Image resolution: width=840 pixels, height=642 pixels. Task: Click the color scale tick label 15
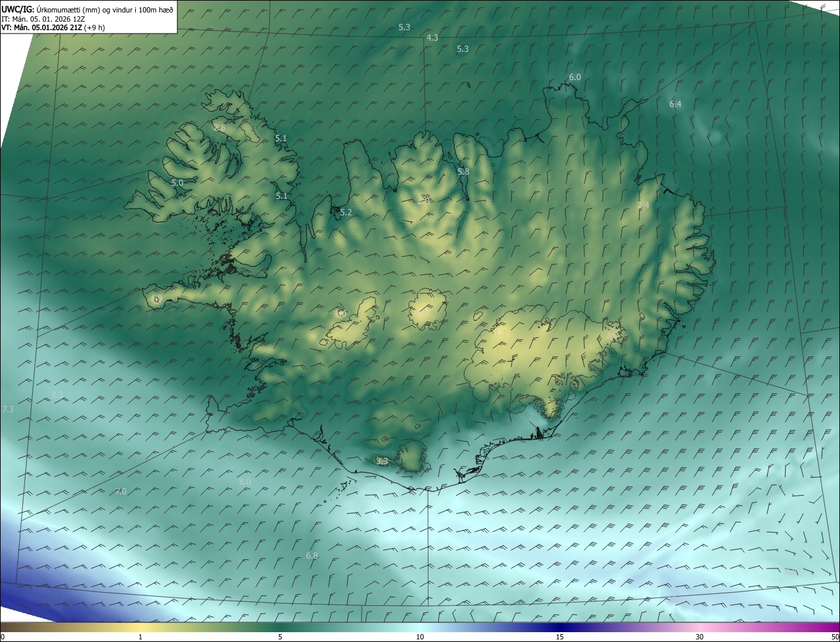tap(560, 637)
